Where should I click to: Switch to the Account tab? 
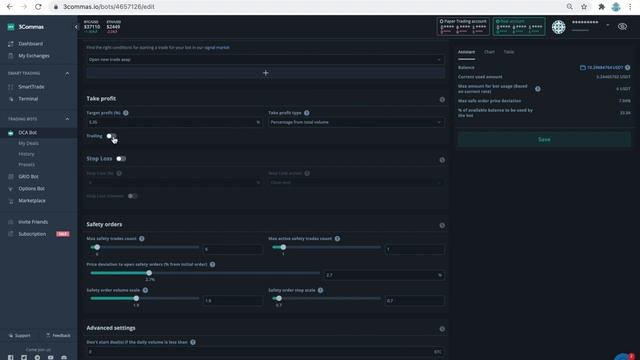(x=466, y=52)
